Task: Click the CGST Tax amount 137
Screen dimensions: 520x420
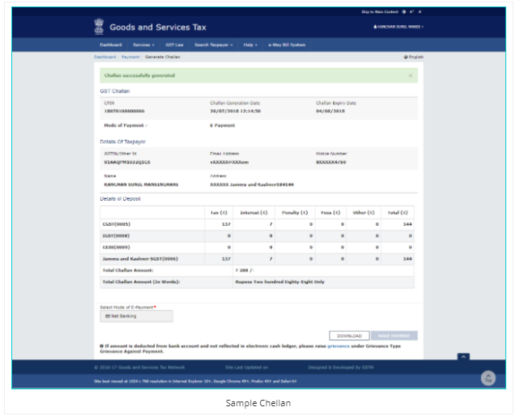Action: click(226, 224)
